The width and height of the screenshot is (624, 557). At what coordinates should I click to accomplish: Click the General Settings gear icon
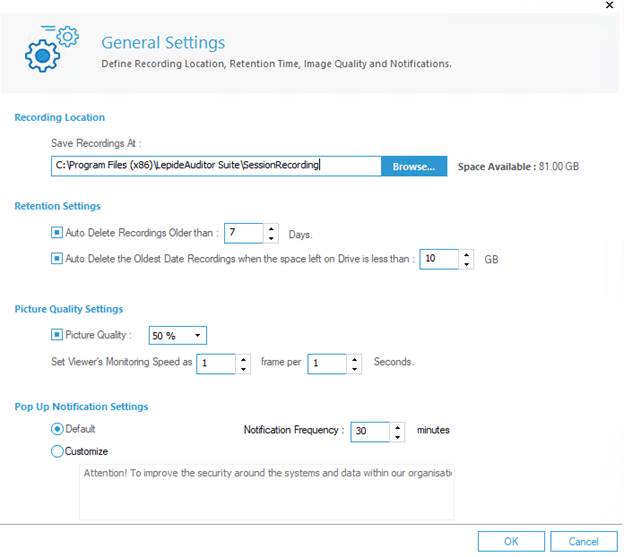(52, 49)
